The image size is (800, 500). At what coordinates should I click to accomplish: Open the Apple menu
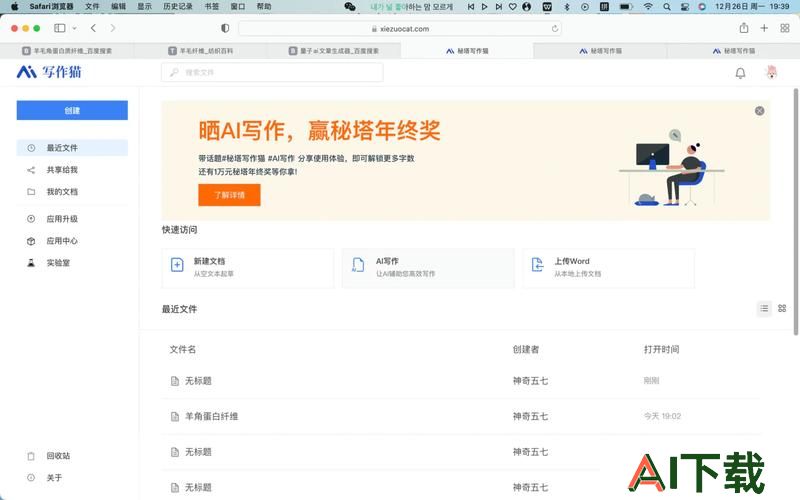[x=14, y=7]
